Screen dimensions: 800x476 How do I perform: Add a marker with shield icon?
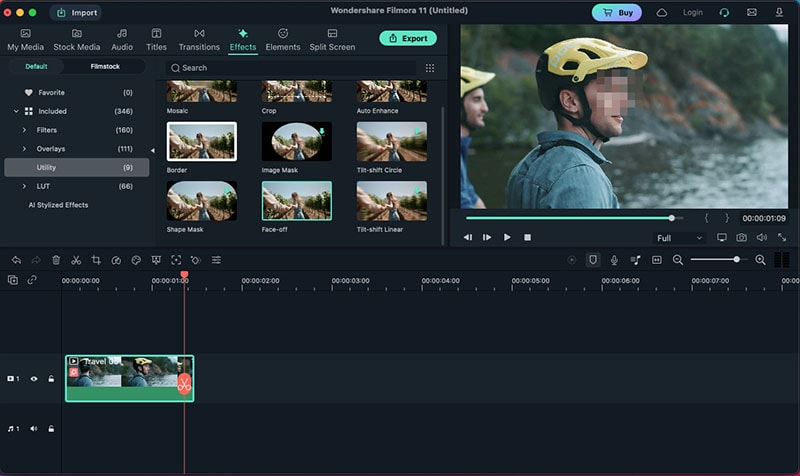[x=593, y=260]
